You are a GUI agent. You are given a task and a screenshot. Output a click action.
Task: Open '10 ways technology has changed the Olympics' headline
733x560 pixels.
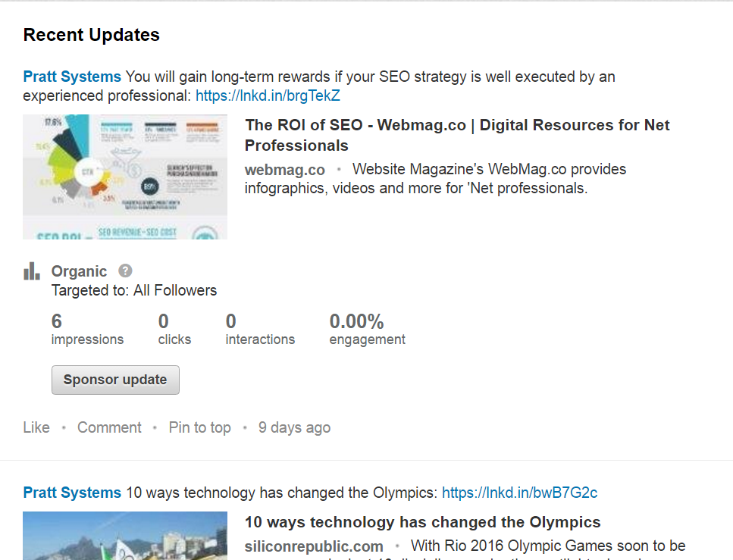tap(422, 522)
